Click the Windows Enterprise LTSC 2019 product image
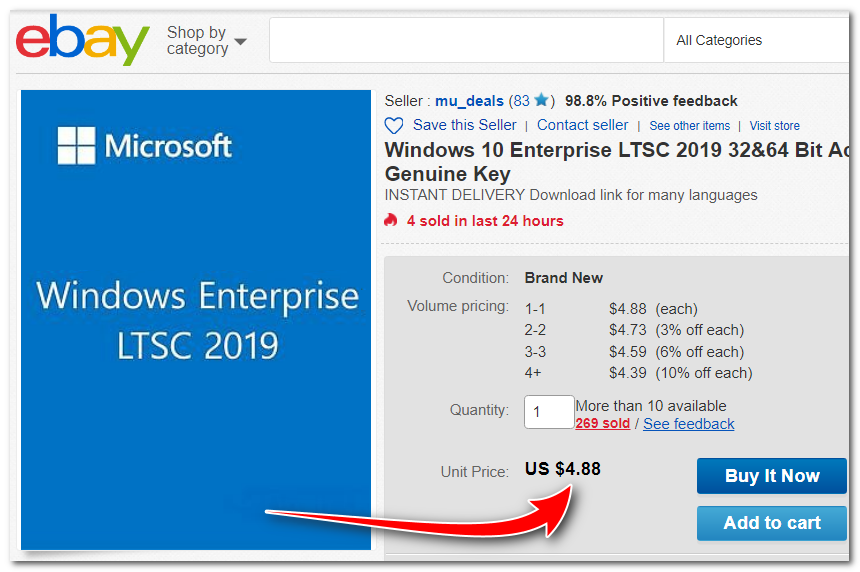The width and height of the screenshot is (860, 572). [196, 320]
